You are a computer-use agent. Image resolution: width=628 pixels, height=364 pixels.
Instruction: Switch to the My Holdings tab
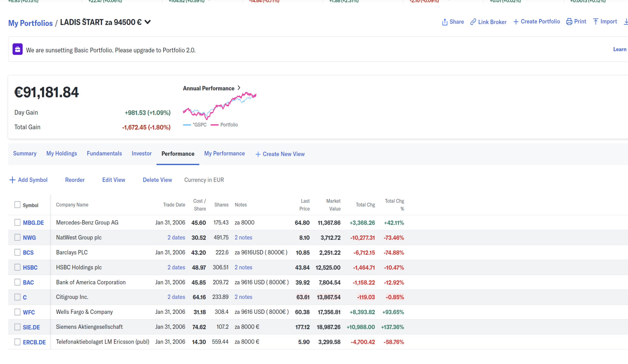(62, 153)
